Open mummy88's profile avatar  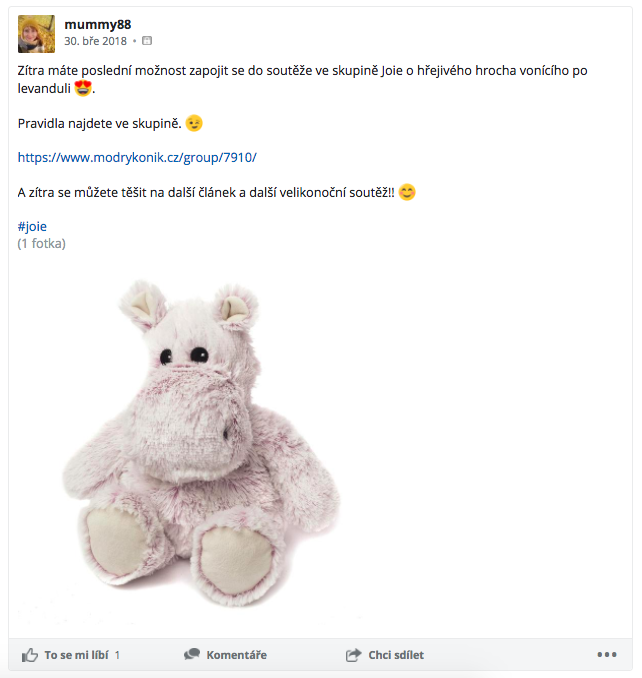pos(36,34)
